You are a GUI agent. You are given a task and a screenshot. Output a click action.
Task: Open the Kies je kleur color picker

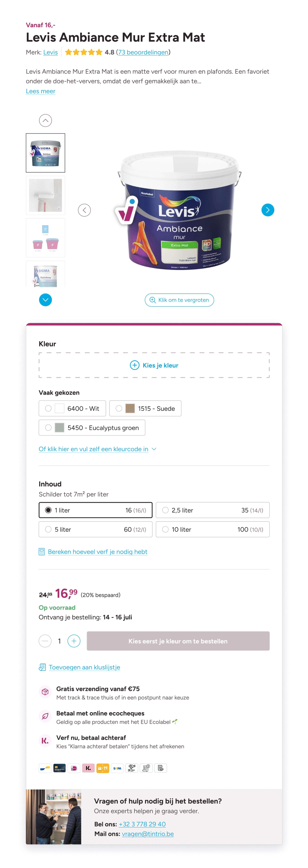154,365
